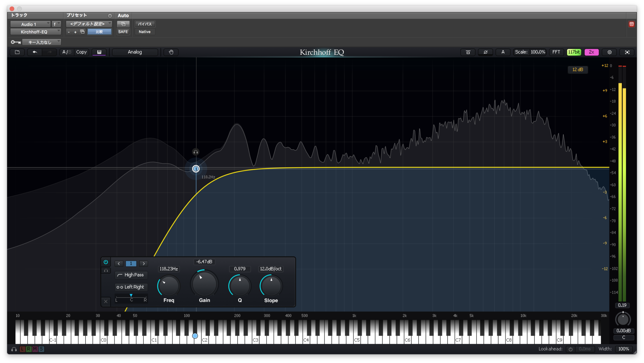Click the undo arrow icon
This screenshot has height=363, width=644.
[35, 52]
